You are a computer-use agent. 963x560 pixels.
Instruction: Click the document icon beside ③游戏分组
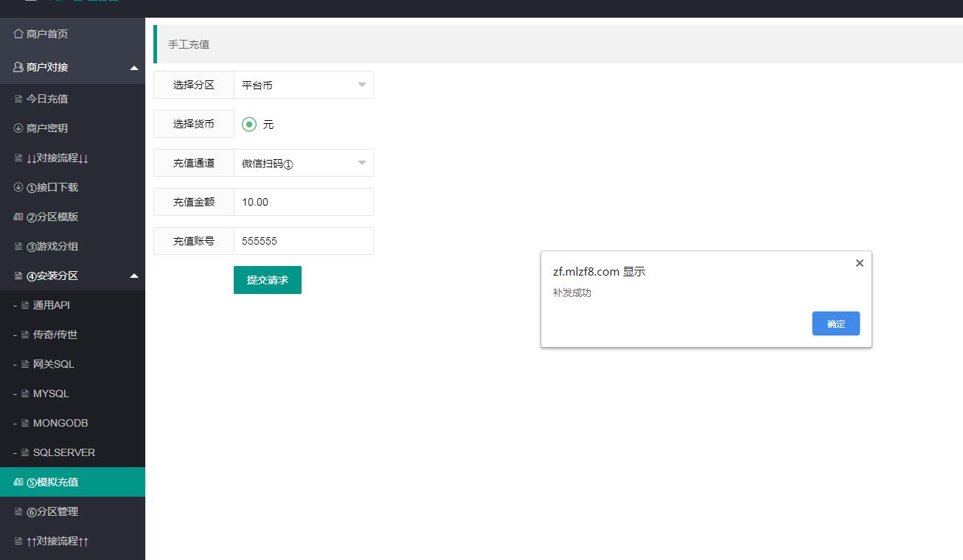coord(18,246)
